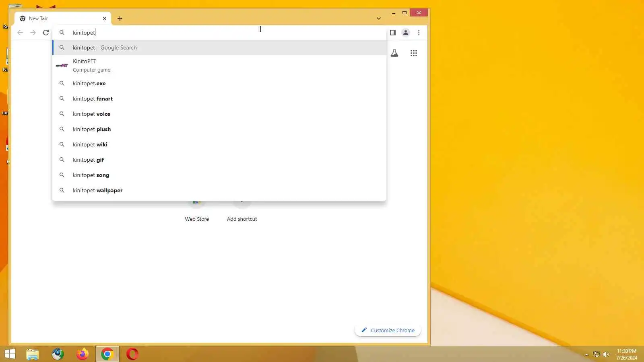Open the Chrome three-dot menu
The width and height of the screenshot is (644, 362).
click(x=419, y=33)
